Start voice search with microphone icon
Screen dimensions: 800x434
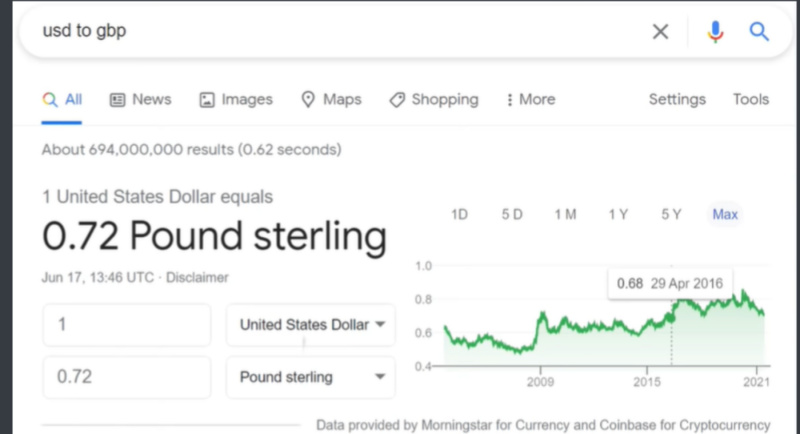[x=715, y=32]
